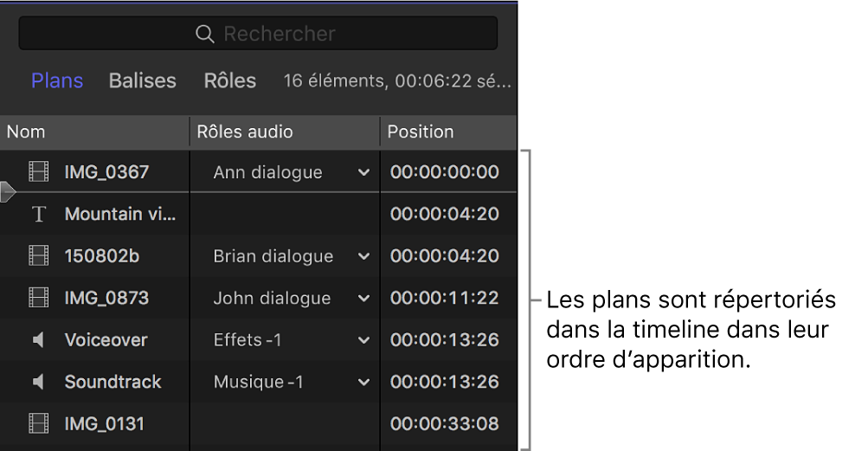The height and width of the screenshot is (451, 868).
Task: Open the John dialogue audio role dropdown
Action: 363,299
